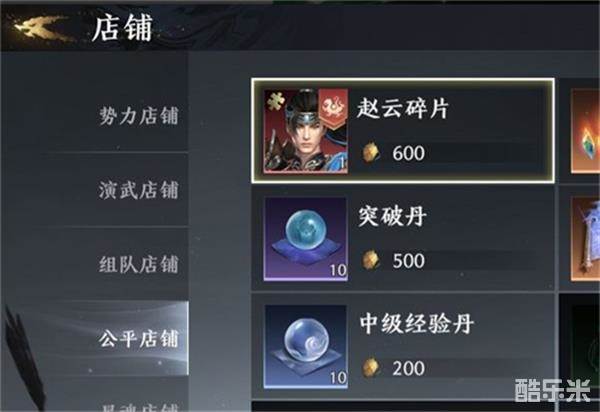Click the 店铺 header title
600x412 pixels.
pyautogui.click(x=122, y=28)
